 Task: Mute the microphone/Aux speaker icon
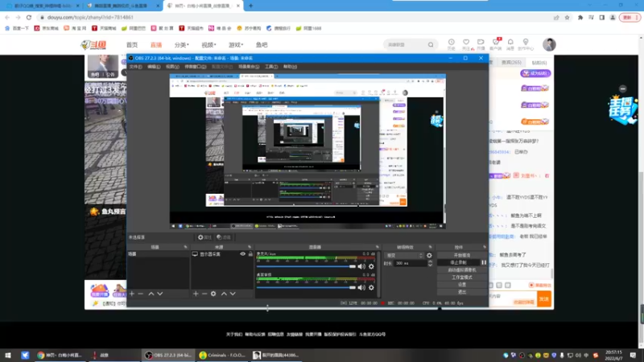coord(361,266)
